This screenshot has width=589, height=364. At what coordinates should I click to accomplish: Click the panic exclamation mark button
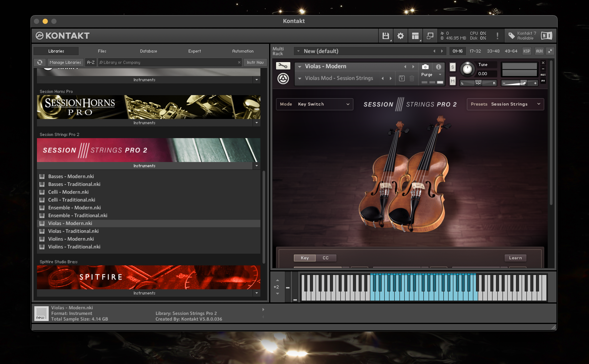[x=497, y=36]
